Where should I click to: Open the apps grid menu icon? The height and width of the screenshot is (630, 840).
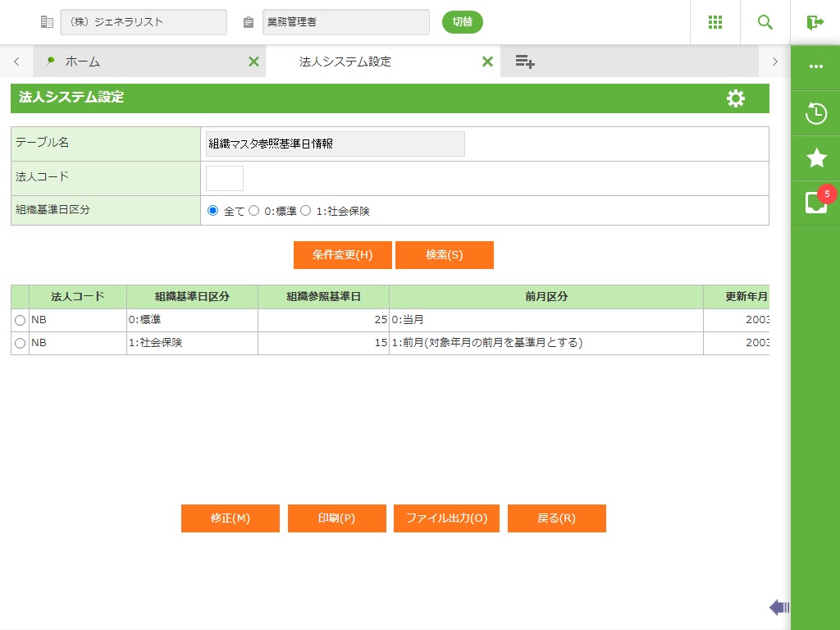pos(715,22)
